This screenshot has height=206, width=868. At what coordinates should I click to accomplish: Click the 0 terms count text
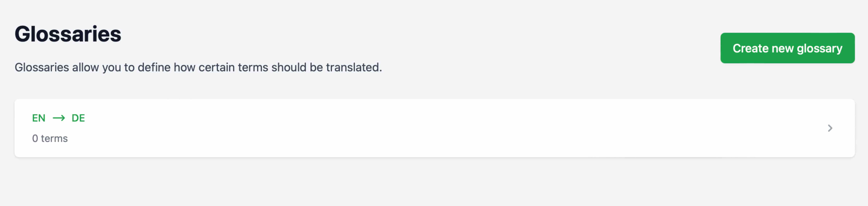click(50, 138)
